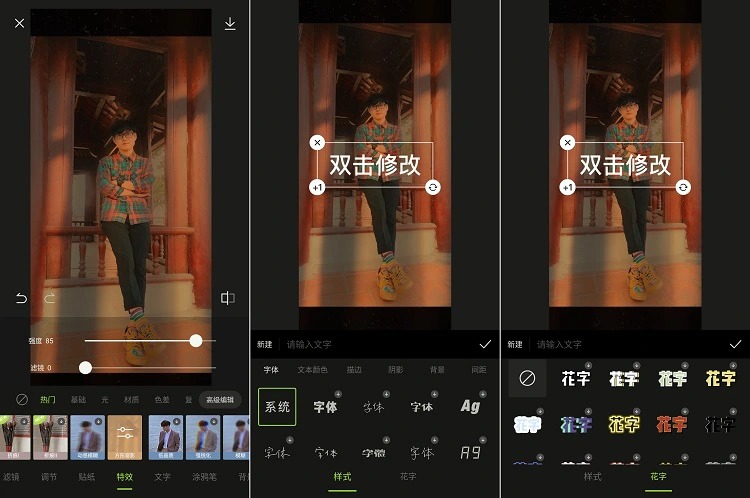
Task: Switch to the 色差 effects category
Action: [x=162, y=399]
